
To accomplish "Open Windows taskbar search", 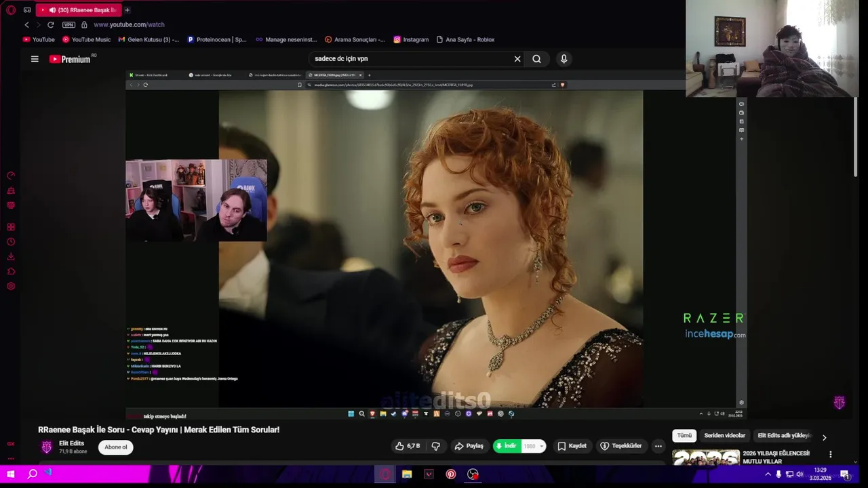I will pyautogui.click(x=32, y=474).
